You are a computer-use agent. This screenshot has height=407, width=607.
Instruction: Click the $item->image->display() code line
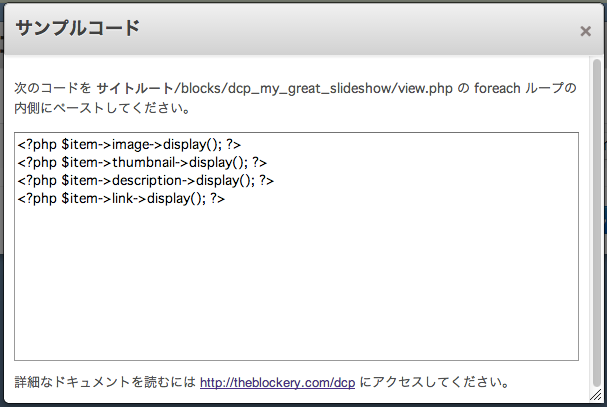129,145
